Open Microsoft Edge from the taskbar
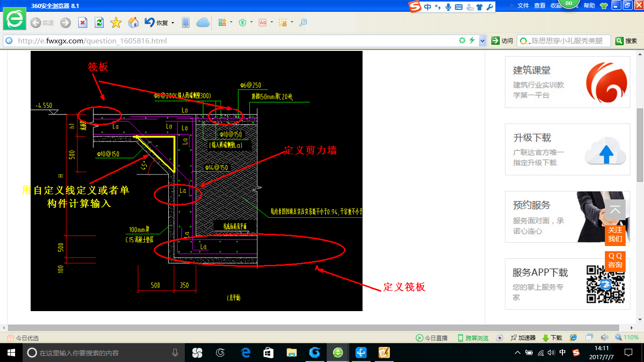644x362 pixels. click(x=245, y=353)
